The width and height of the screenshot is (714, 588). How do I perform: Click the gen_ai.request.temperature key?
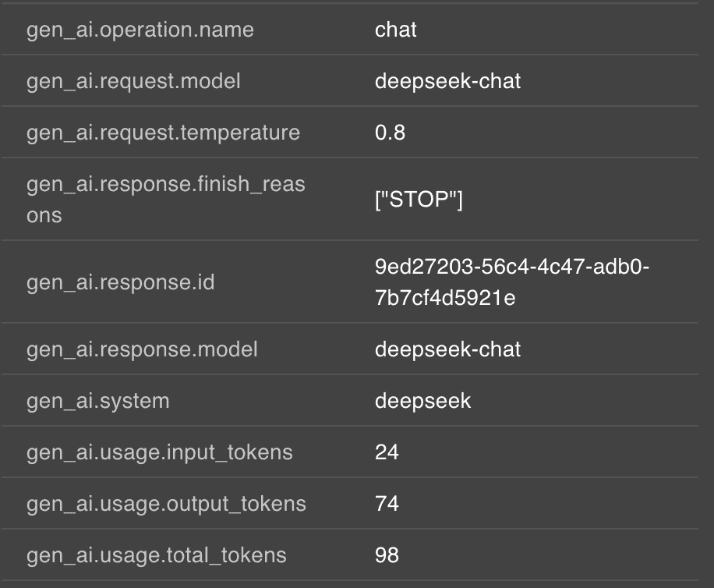pos(163,133)
